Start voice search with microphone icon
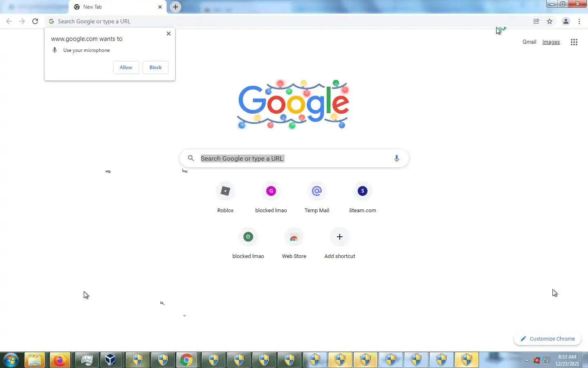Viewport: 588px width, 368px height. (396, 158)
